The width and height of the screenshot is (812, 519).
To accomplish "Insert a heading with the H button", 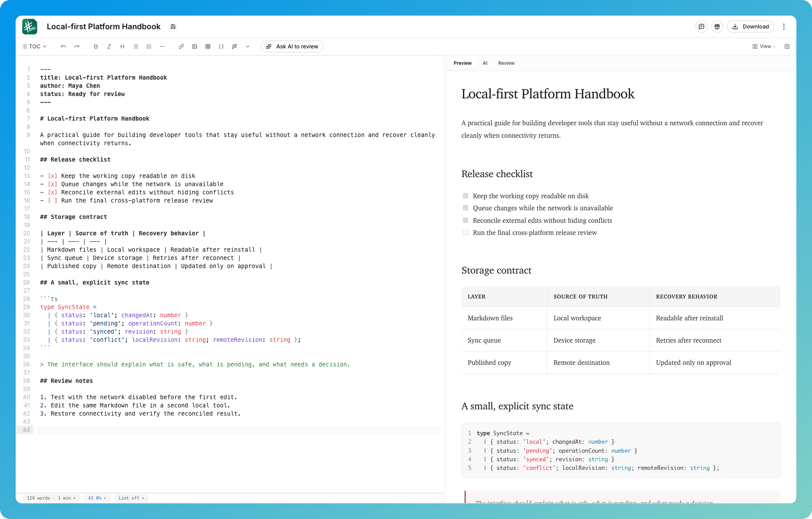I will coord(122,46).
